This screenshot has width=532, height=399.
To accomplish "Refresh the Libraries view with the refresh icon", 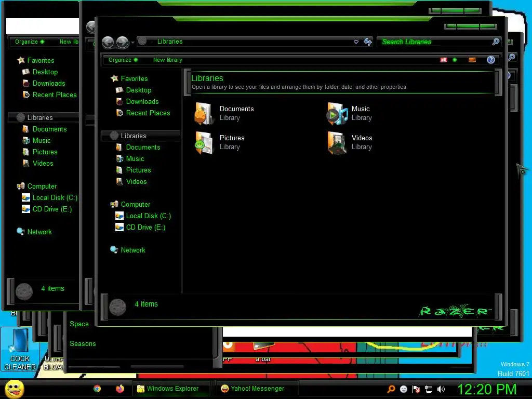I will coord(367,42).
